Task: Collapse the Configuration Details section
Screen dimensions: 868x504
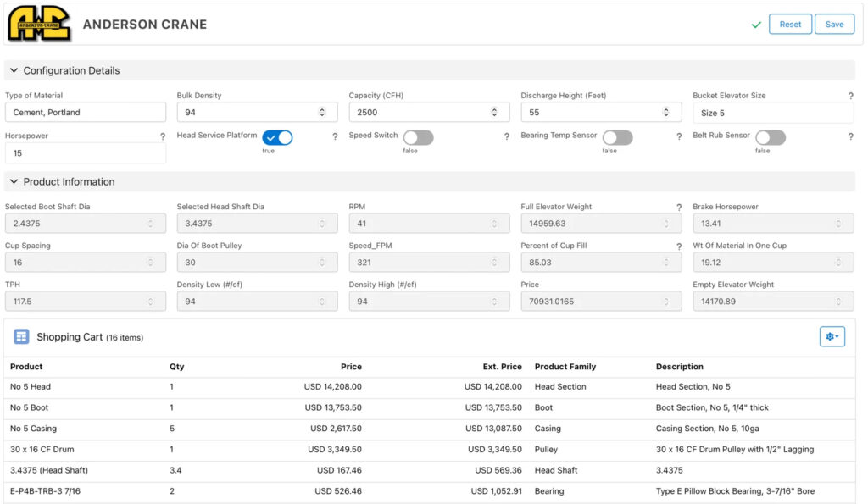Action: pyautogui.click(x=13, y=70)
